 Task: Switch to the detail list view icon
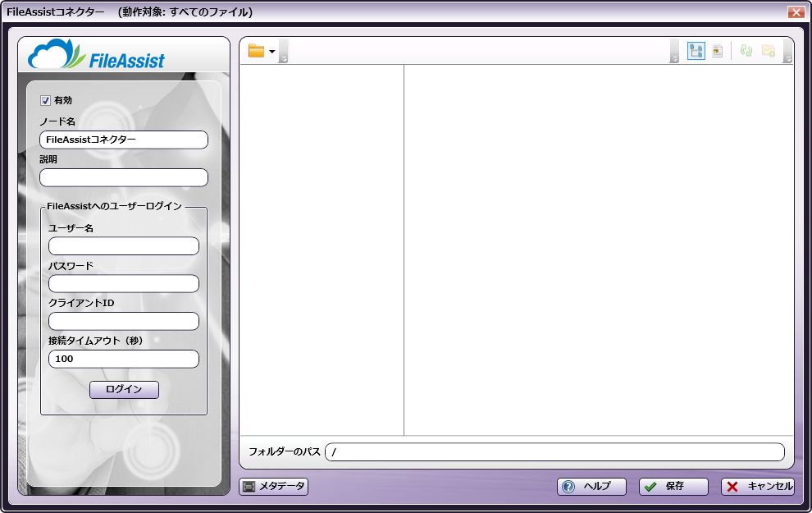point(717,51)
